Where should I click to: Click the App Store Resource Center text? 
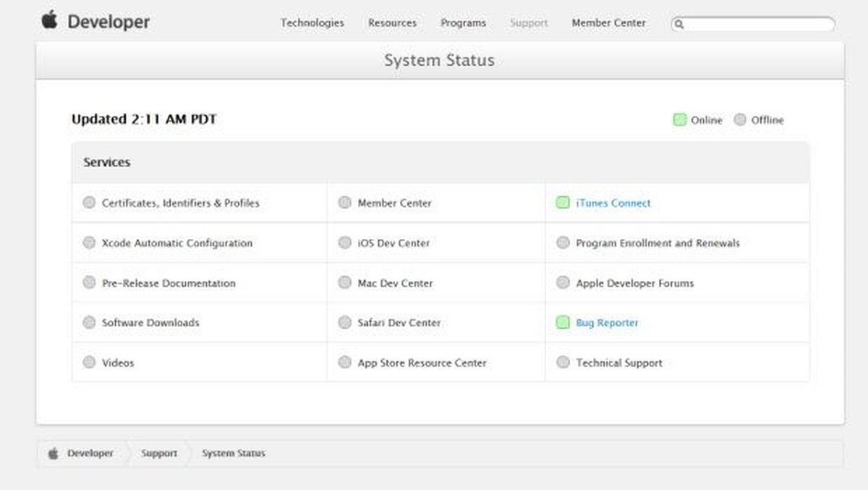422,363
